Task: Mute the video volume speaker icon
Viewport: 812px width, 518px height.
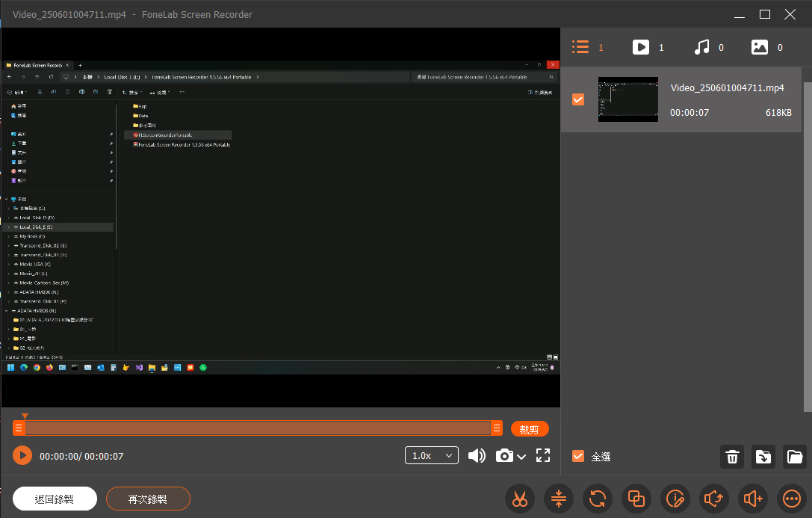Action: pyautogui.click(x=477, y=455)
